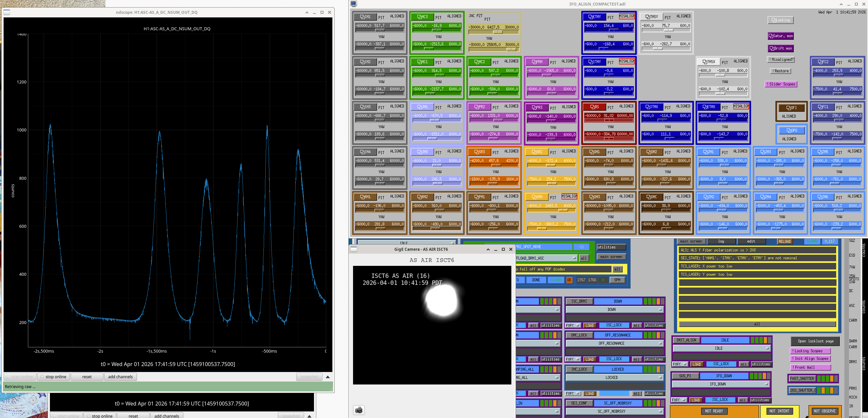Open the BS optic display button
Viewport: 868px width, 418px height.
tap(594, 107)
